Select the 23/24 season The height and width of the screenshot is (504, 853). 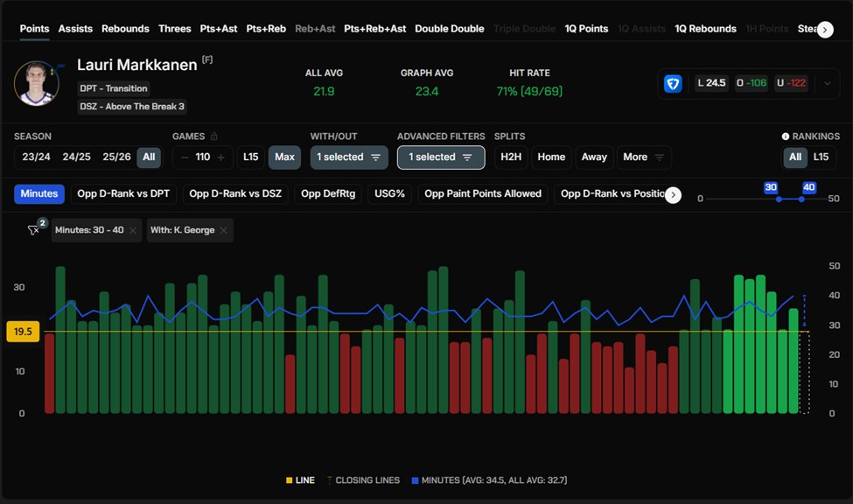pyautogui.click(x=36, y=157)
